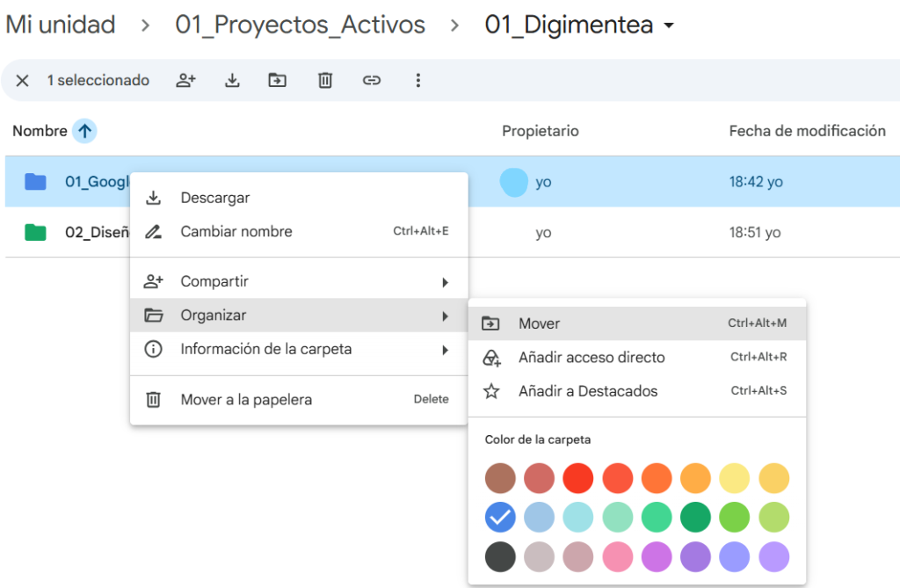Pick the dark gray folder color swatch

click(500, 557)
